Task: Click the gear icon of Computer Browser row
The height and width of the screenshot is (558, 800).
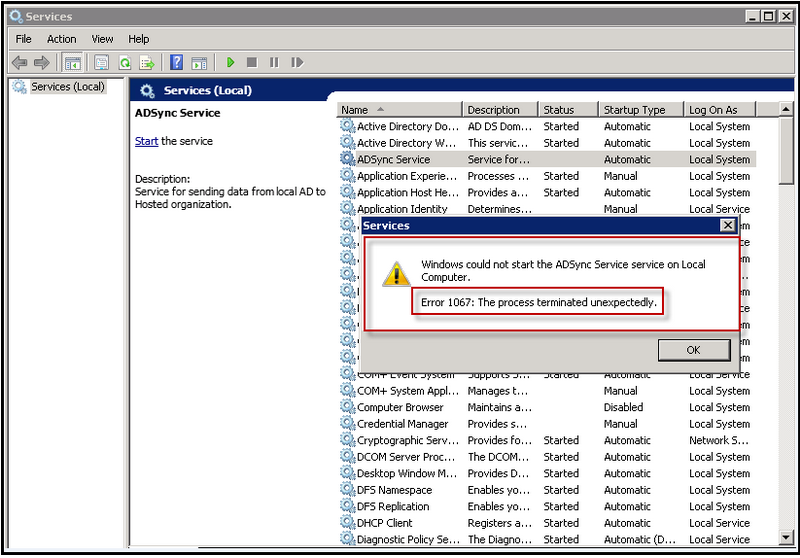Action: 347,407
